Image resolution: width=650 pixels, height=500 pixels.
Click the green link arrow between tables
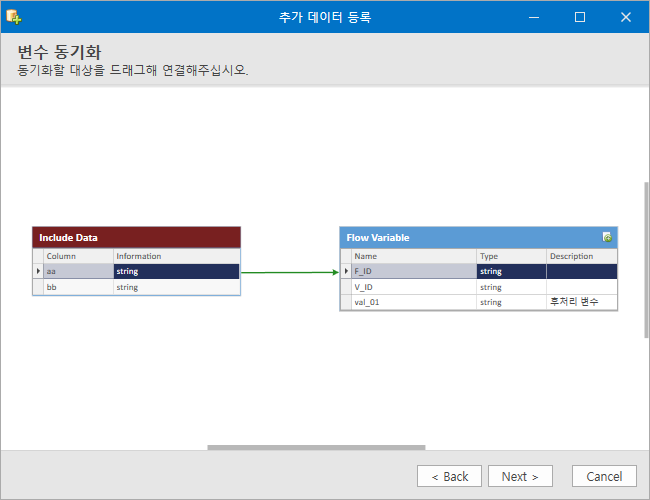pyautogui.click(x=290, y=272)
